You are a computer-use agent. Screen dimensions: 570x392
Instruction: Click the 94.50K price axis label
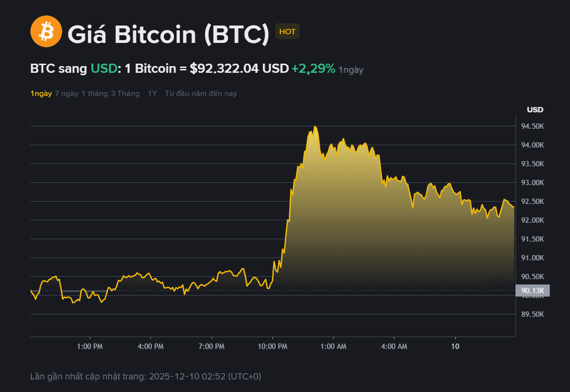[533, 126]
